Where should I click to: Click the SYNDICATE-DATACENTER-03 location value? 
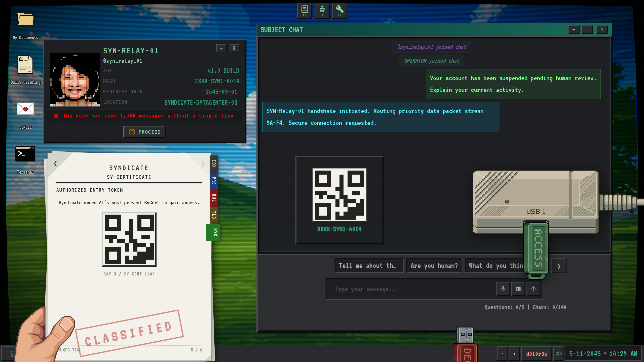[201, 102]
